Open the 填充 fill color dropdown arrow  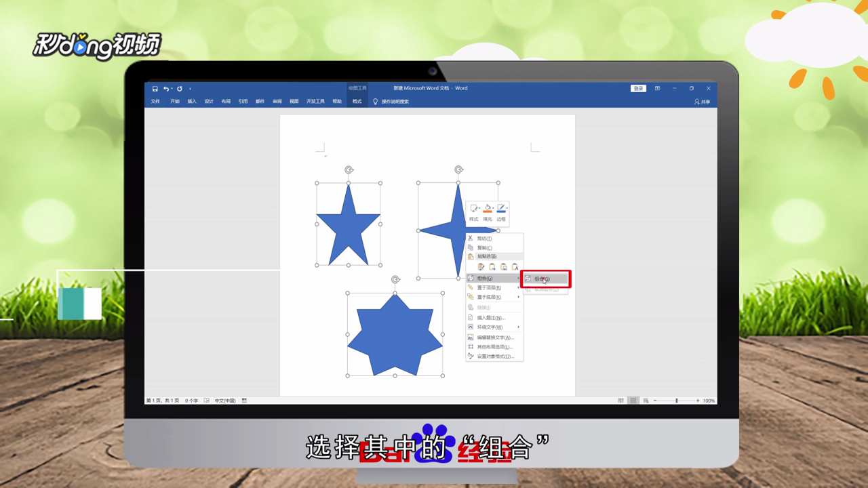(x=493, y=209)
